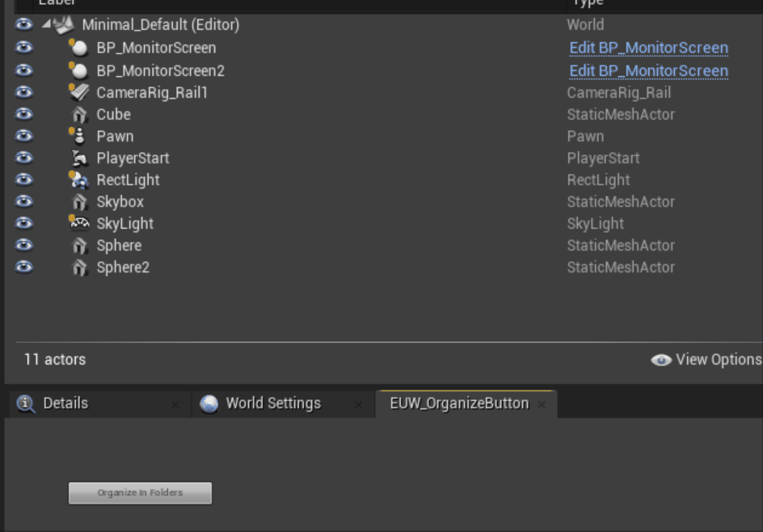Switch to the Details tab
The image size is (763, 532).
65,403
